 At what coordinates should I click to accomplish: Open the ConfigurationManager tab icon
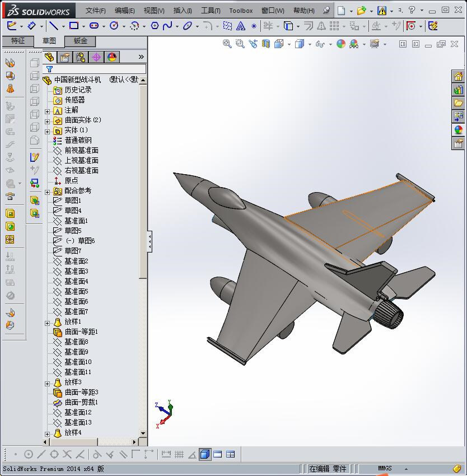pyautogui.click(x=81, y=57)
